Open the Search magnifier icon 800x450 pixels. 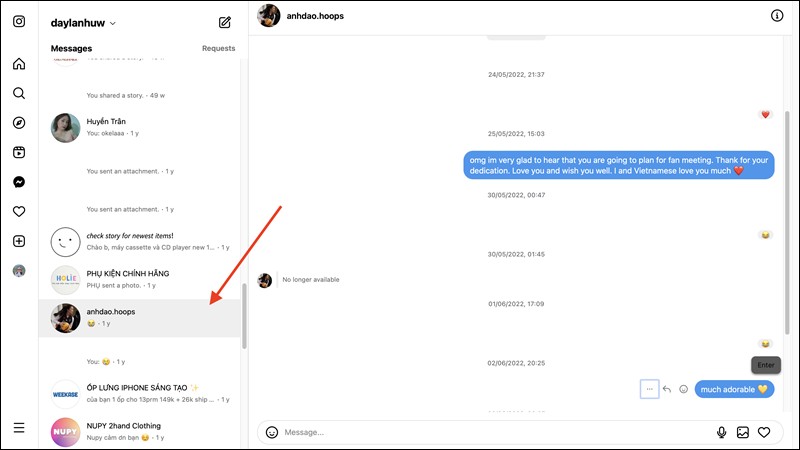point(19,93)
